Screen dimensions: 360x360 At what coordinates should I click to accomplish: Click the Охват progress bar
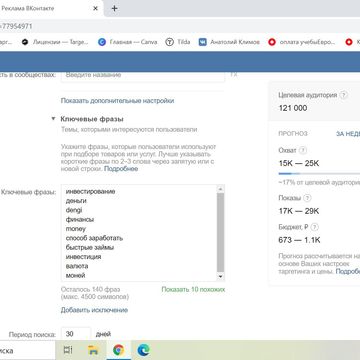point(319,174)
